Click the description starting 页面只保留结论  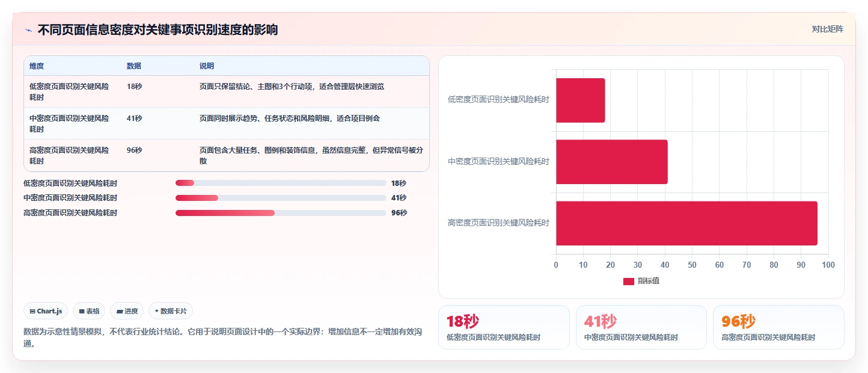[292, 87]
